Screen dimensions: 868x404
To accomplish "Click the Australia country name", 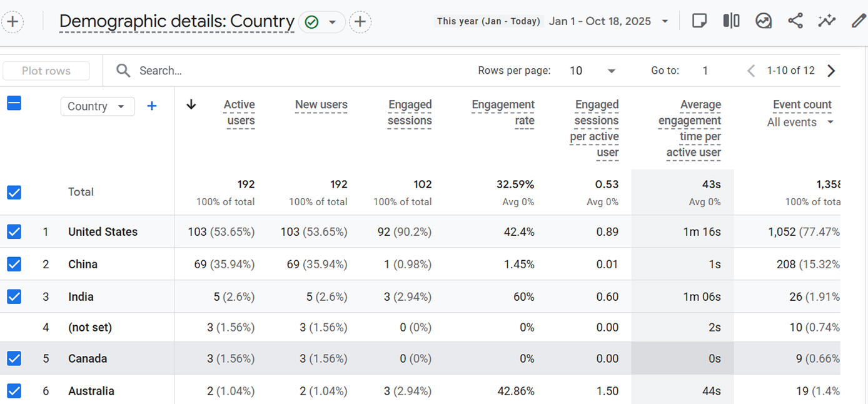I will click(x=91, y=391).
